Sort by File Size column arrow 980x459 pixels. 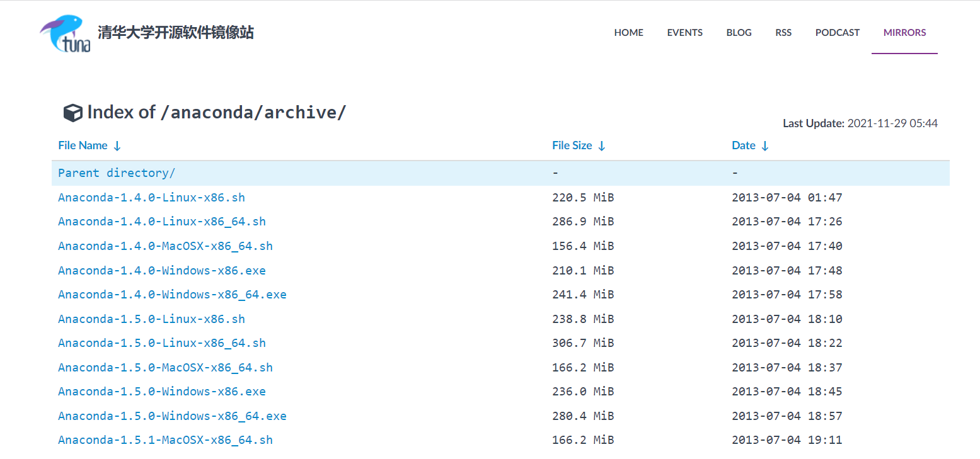point(601,146)
